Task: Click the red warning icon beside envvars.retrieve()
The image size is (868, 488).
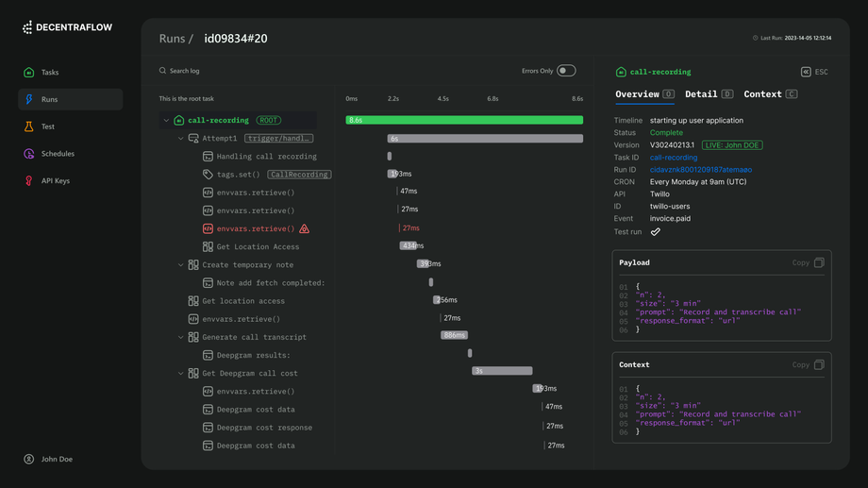Action: pos(305,228)
